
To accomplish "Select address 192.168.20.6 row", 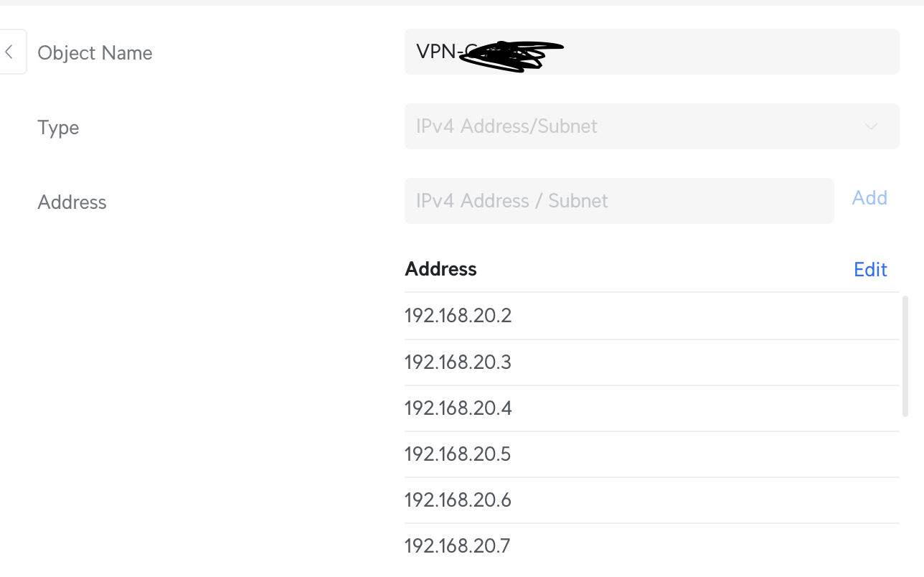I will point(651,500).
